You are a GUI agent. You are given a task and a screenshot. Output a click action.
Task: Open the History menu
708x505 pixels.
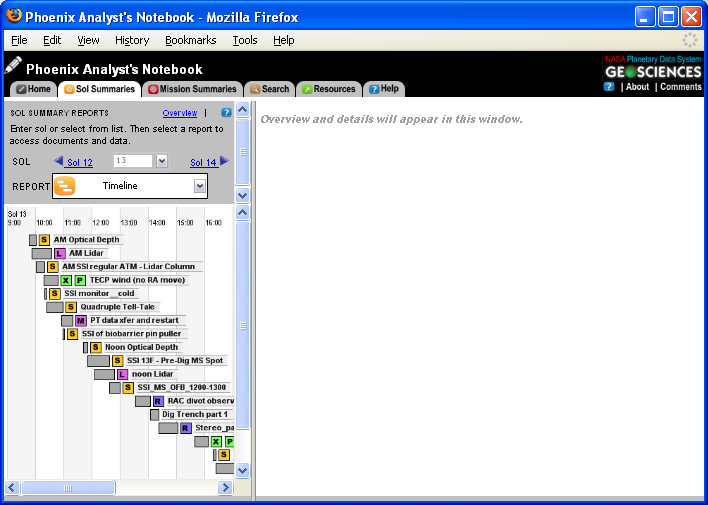(x=132, y=40)
